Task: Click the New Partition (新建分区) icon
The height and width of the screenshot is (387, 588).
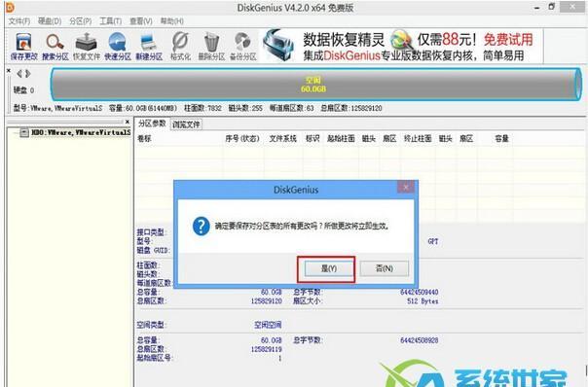Action: click(149, 47)
